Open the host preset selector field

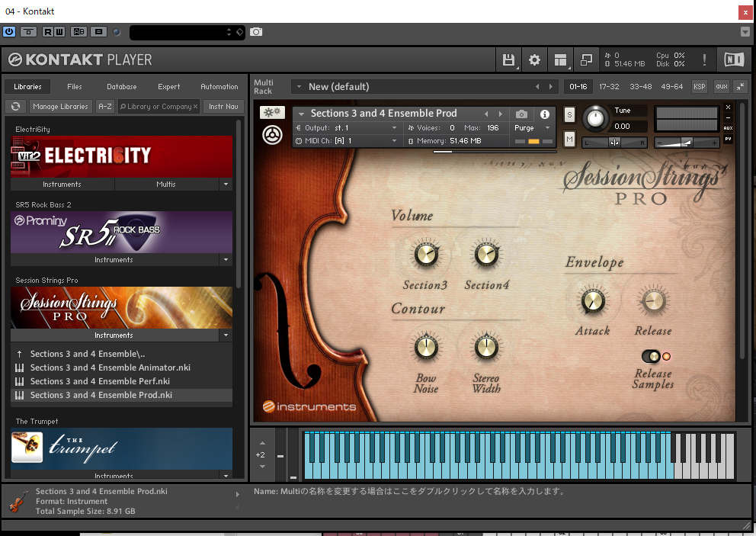tap(187, 32)
